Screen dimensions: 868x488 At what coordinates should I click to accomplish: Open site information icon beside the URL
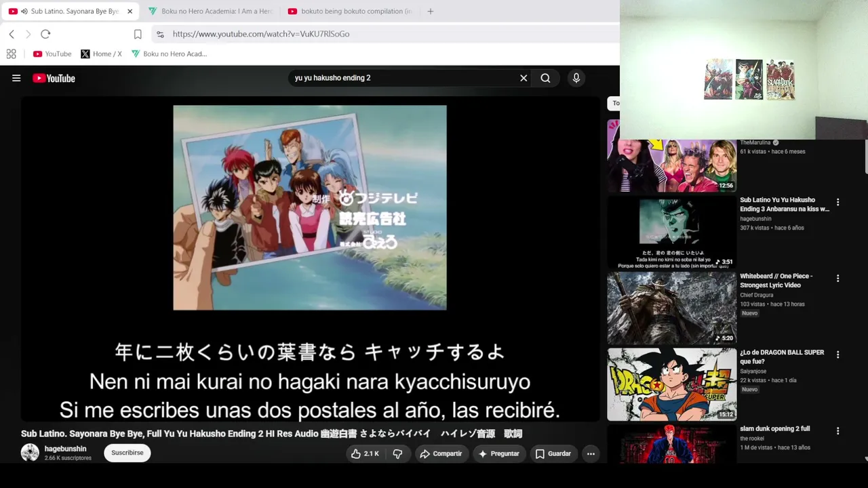click(x=160, y=34)
